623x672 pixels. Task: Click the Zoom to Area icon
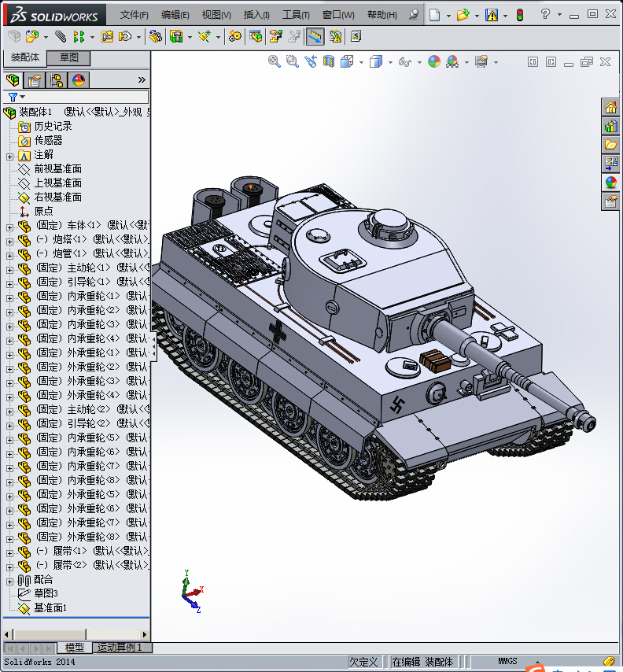(292, 61)
